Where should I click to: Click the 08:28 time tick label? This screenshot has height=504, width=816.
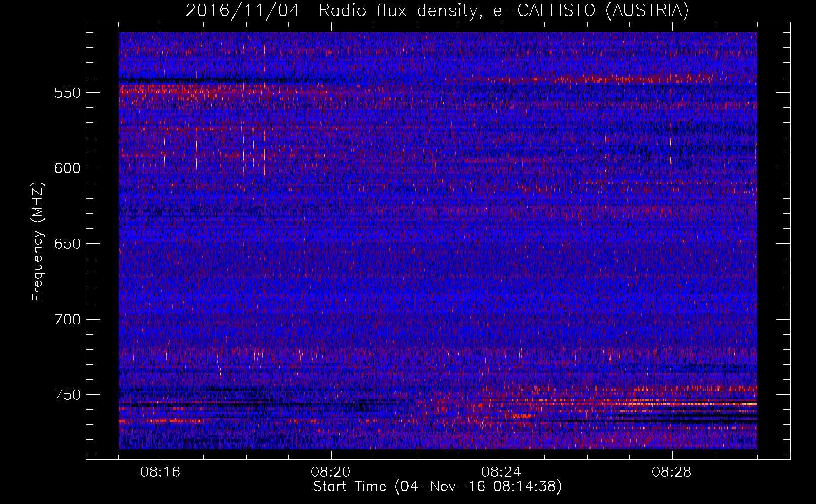(x=672, y=472)
